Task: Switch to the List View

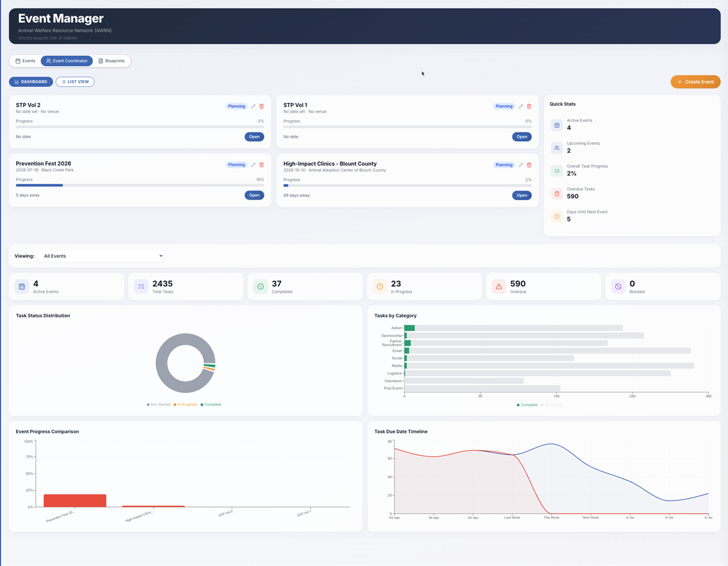Action: pyautogui.click(x=75, y=81)
